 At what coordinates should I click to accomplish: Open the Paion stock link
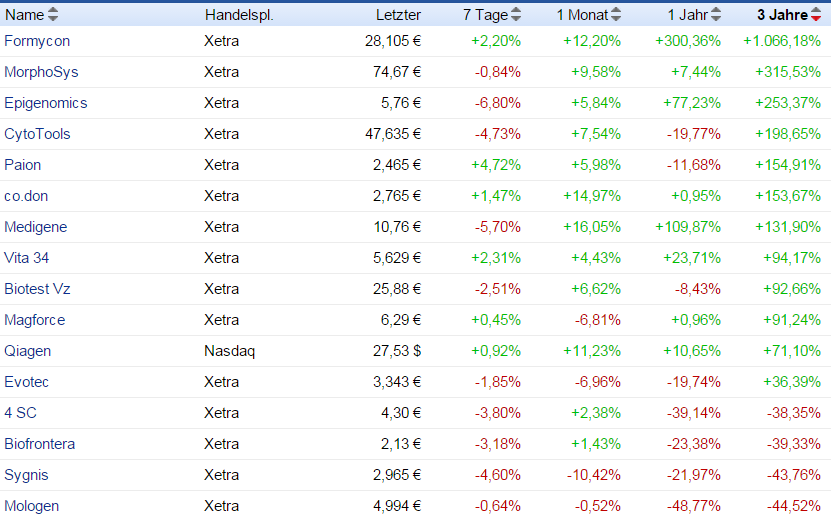pyautogui.click(x=23, y=165)
